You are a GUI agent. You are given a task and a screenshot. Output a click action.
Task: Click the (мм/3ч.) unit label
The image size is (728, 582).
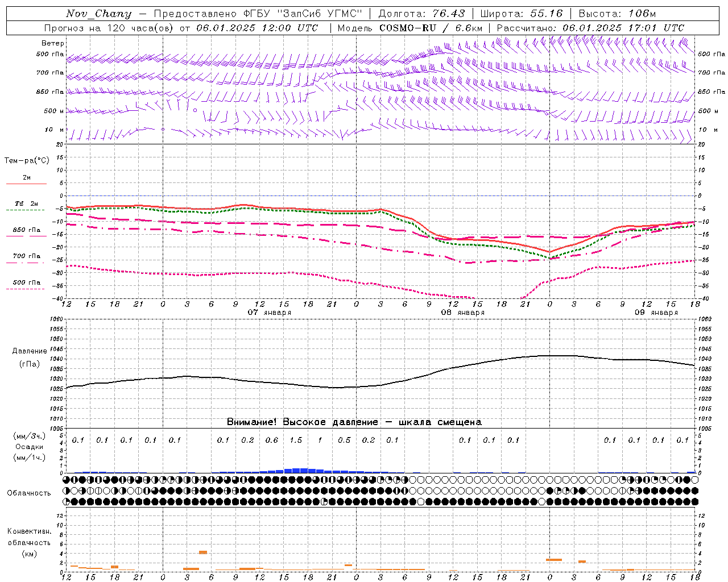tap(30, 436)
